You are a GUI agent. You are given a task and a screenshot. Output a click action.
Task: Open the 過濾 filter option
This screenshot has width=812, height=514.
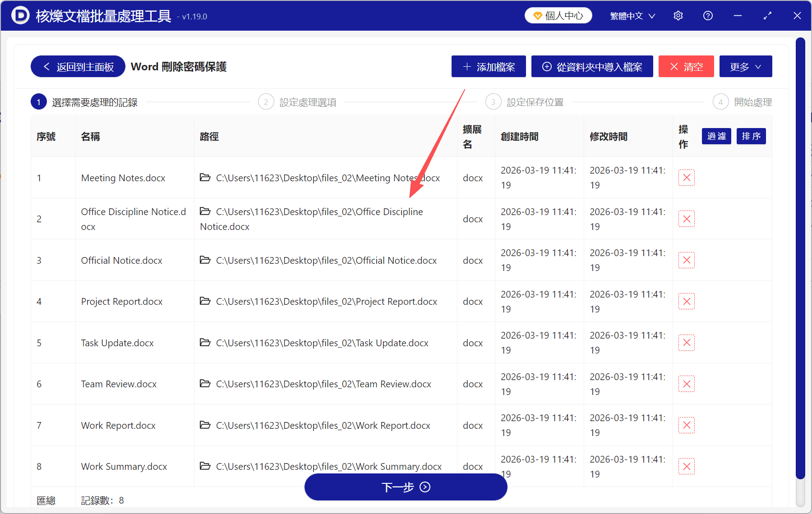716,136
